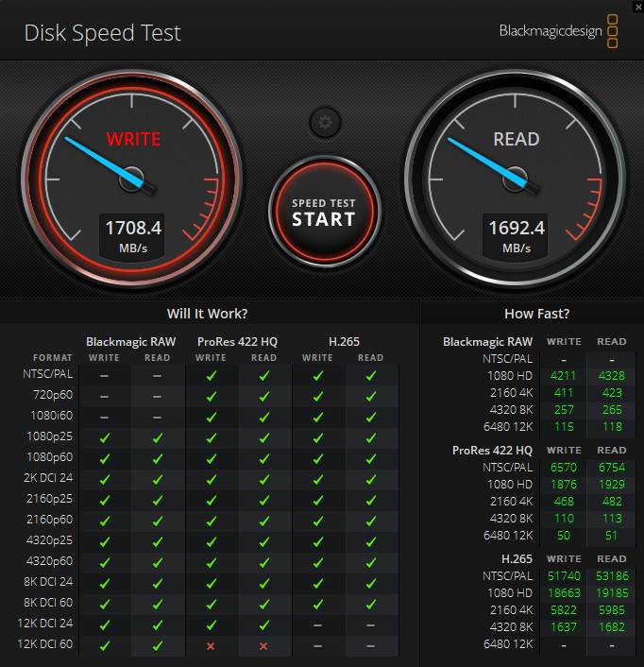Click ProRes NTSC/PAL read value 6754

(612, 468)
